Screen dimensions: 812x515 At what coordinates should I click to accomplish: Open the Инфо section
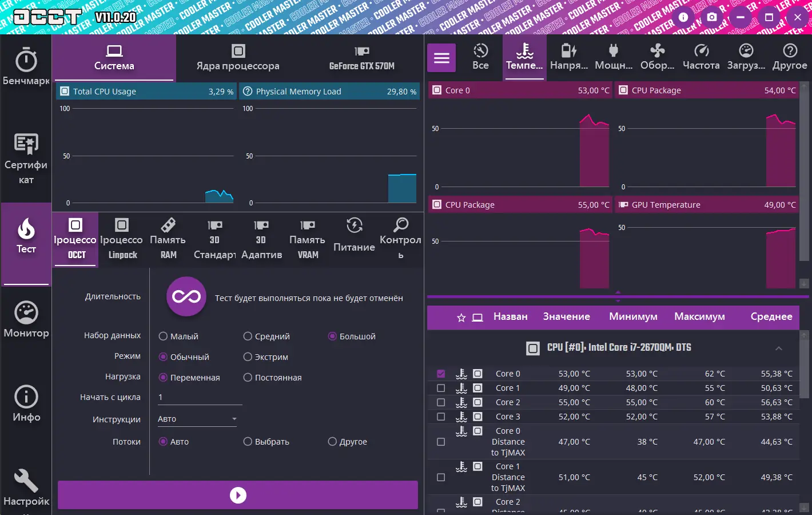[x=26, y=404]
